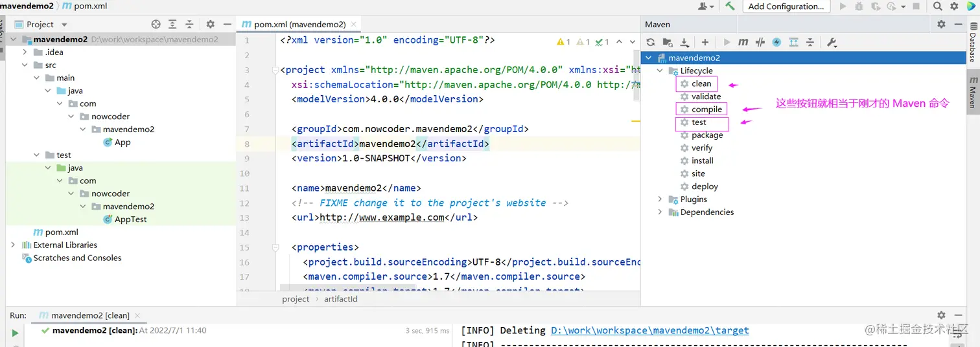This screenshot has height=347, width=980.
Task: Click Rerun green arrow in Run panel
Action: [14, 333]
